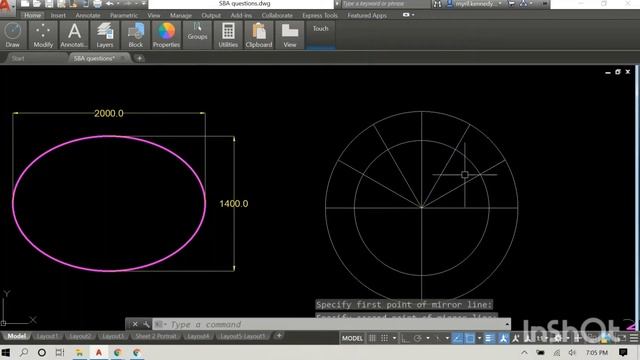Click the Undo arrow icon

pos(110,4)
